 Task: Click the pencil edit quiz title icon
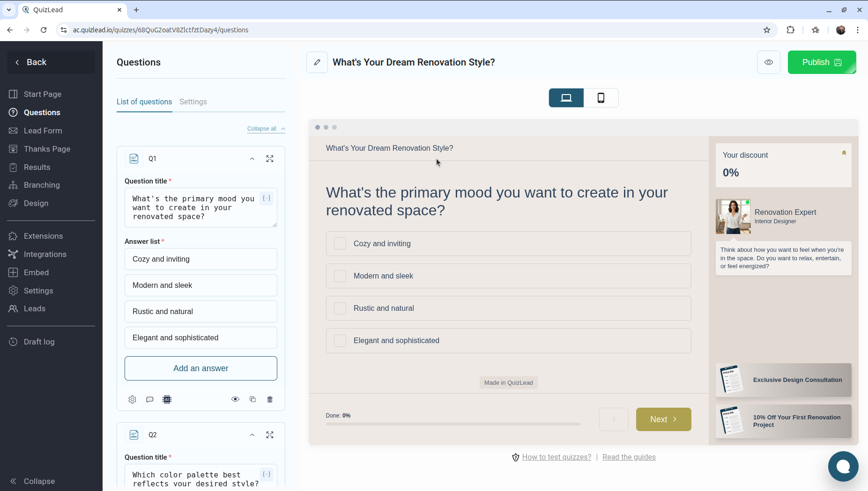click(x=317, y=62)
